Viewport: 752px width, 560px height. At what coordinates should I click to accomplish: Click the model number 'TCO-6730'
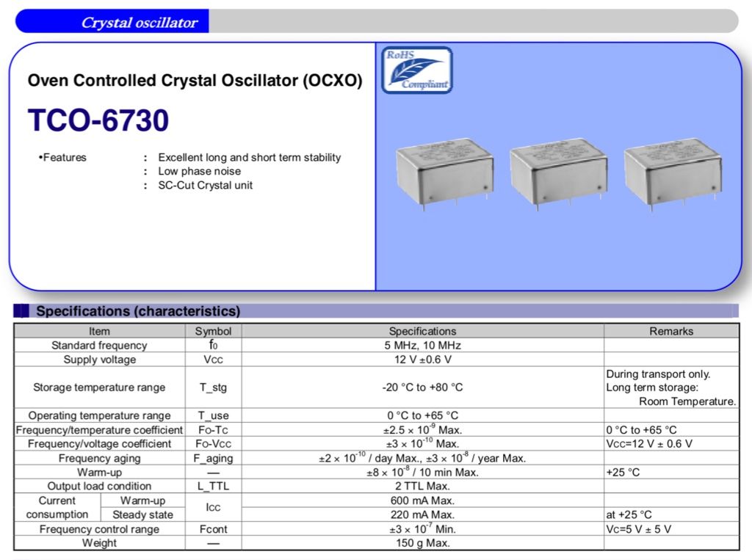click(98, 120)
